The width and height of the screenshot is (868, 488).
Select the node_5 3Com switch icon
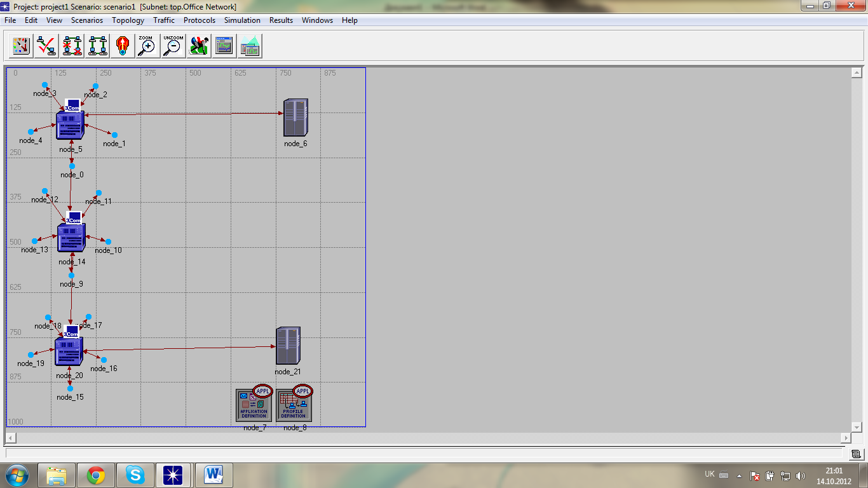[x=71, y=121]
